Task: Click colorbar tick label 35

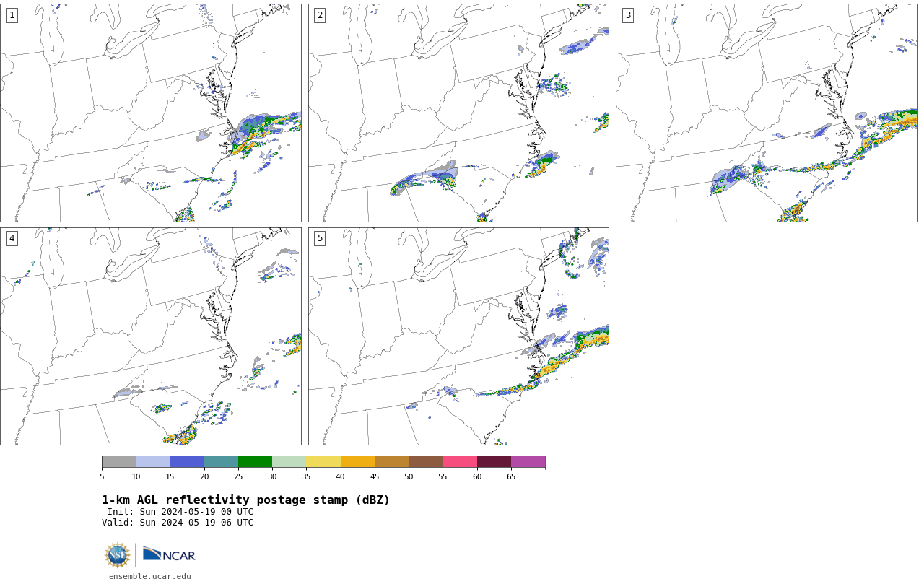Action: point(306,476)
